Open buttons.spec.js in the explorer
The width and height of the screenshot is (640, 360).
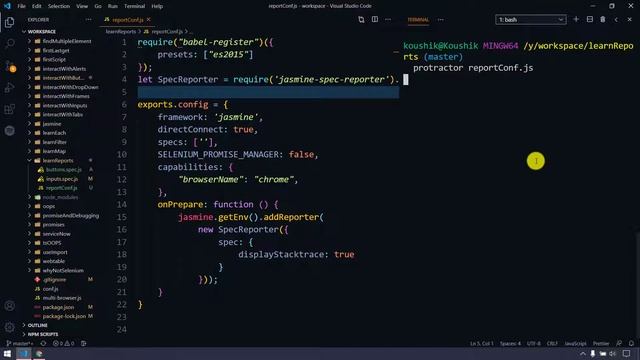pyautogui.click(x=64, y=169)
